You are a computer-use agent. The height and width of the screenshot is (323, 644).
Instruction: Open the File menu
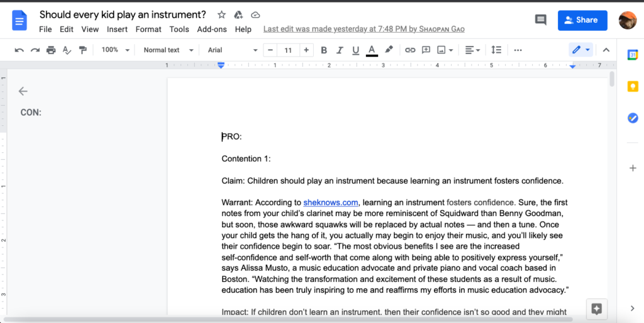(45, 29)
